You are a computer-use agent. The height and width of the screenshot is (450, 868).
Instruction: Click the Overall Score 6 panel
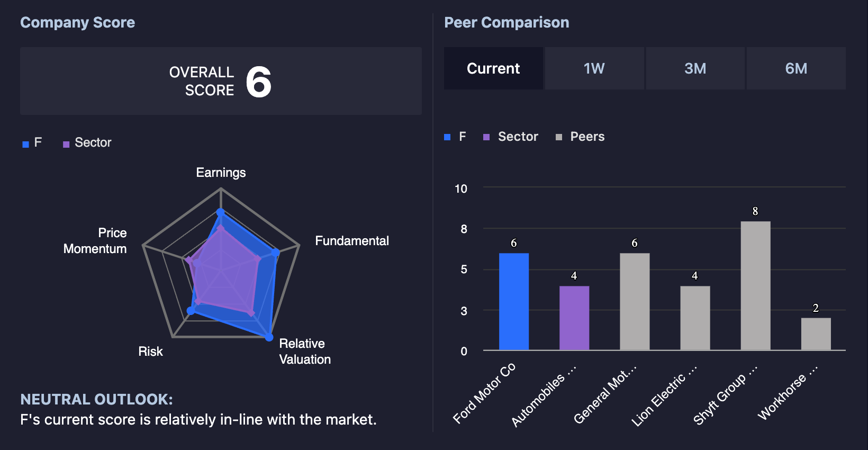point(221,81)
